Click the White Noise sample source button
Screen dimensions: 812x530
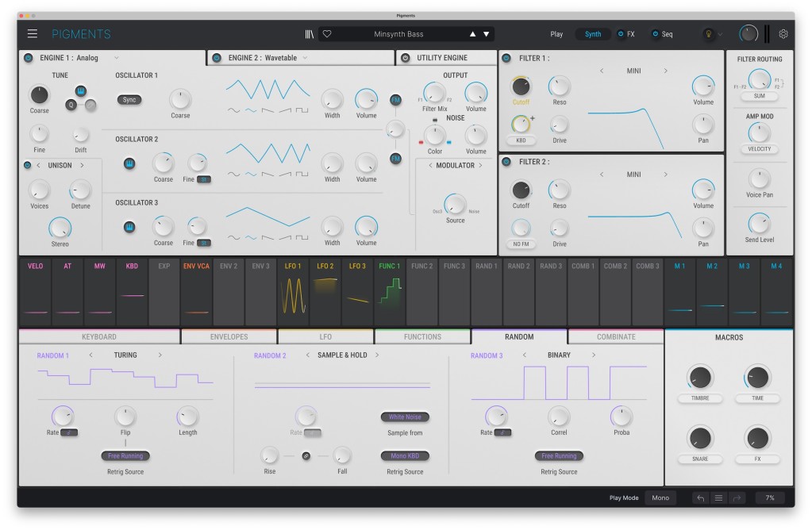405,417
